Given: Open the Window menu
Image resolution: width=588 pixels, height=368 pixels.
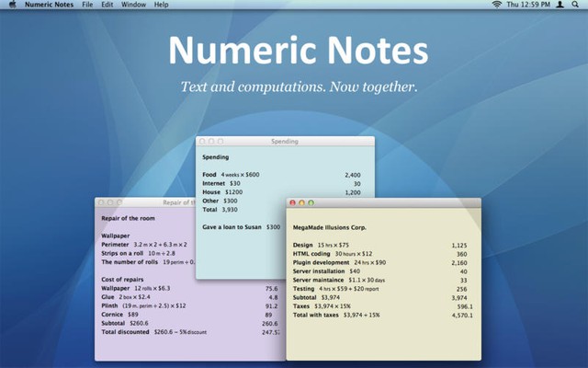Looking at the screenshot, I should pyautogui.click(x=134, y=5).
